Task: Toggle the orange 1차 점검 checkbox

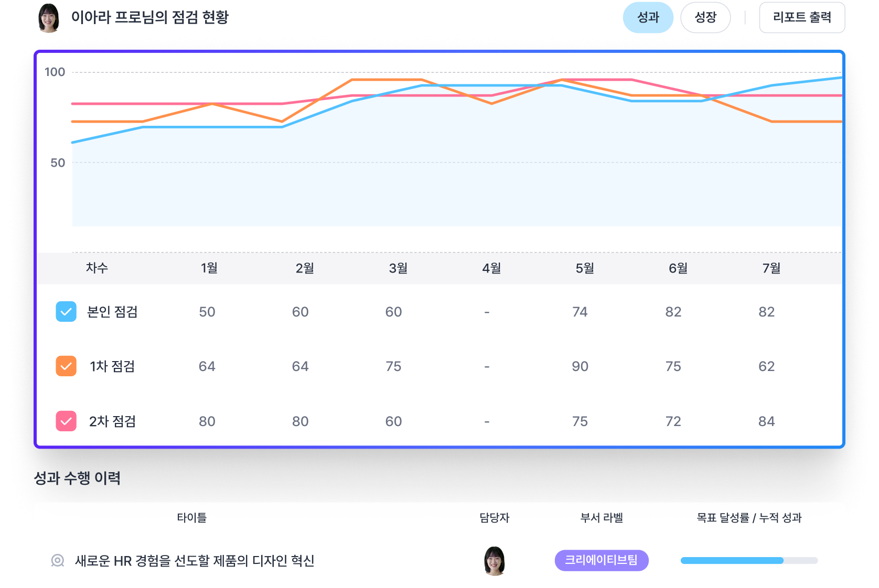Action: click(x=66, y=366)
